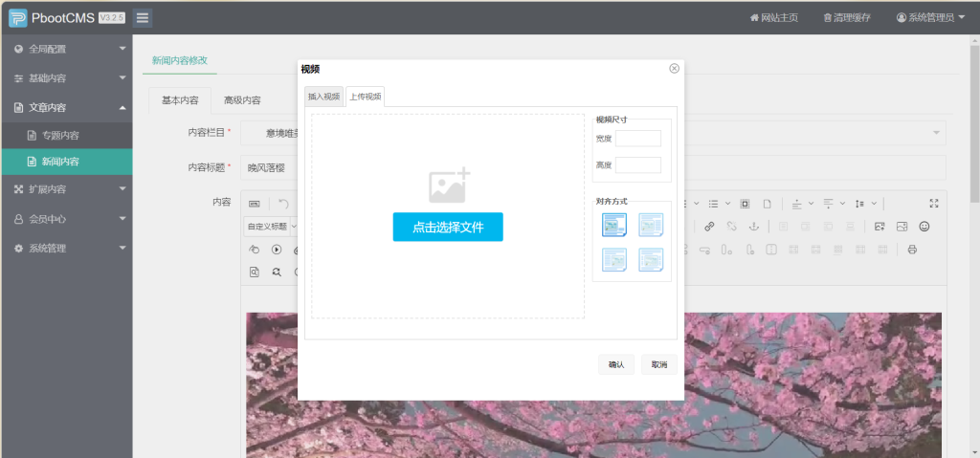980x458 pixels.
Task: Click the 宽度 video width input field
Action: tap(637, 139)
